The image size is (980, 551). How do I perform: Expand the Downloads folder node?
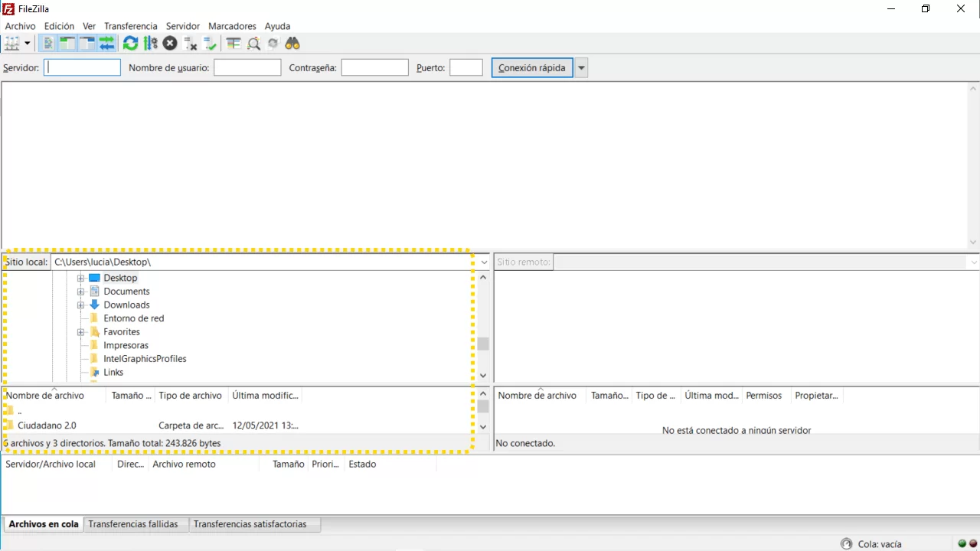click(80, 305)
